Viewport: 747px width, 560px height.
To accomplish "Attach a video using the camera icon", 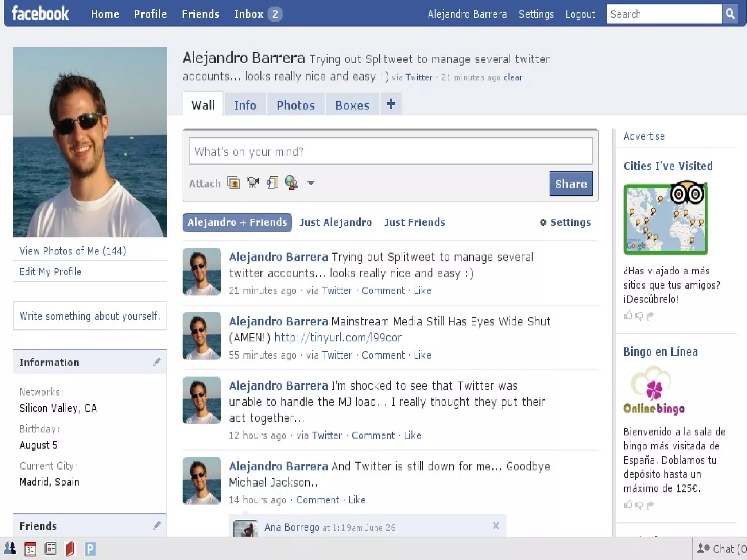I will click(253, 182).
